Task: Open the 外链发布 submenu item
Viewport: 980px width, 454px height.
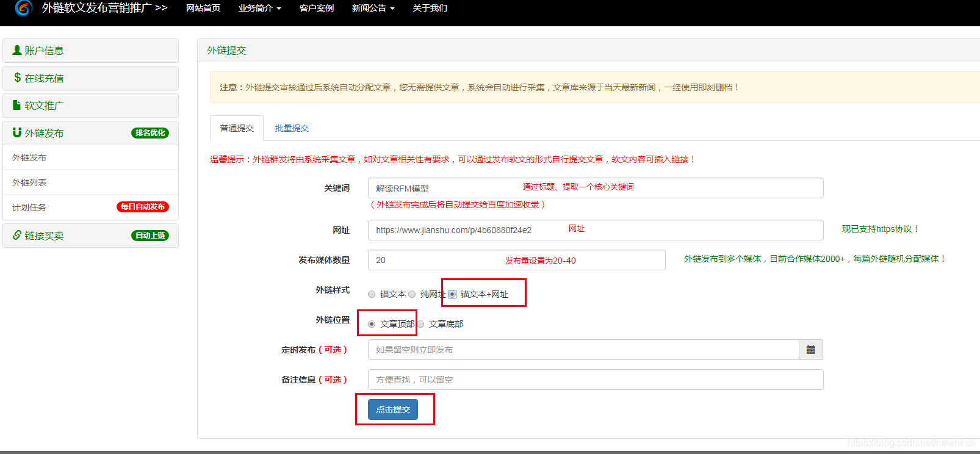Action: 90,157
